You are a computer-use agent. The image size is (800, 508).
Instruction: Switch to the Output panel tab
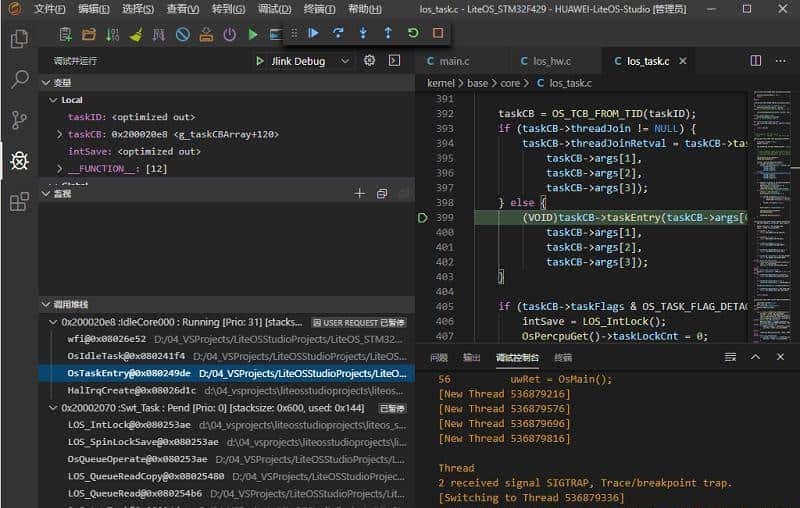pyautogui.click(x=471, y=358)
